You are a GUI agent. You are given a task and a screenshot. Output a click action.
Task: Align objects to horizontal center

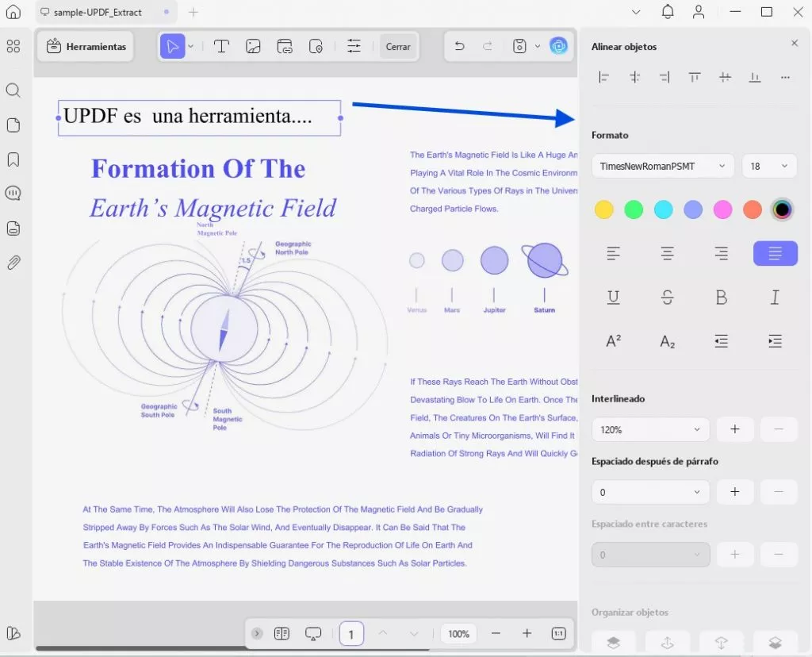pyautogui.click(x=634, y=78)
